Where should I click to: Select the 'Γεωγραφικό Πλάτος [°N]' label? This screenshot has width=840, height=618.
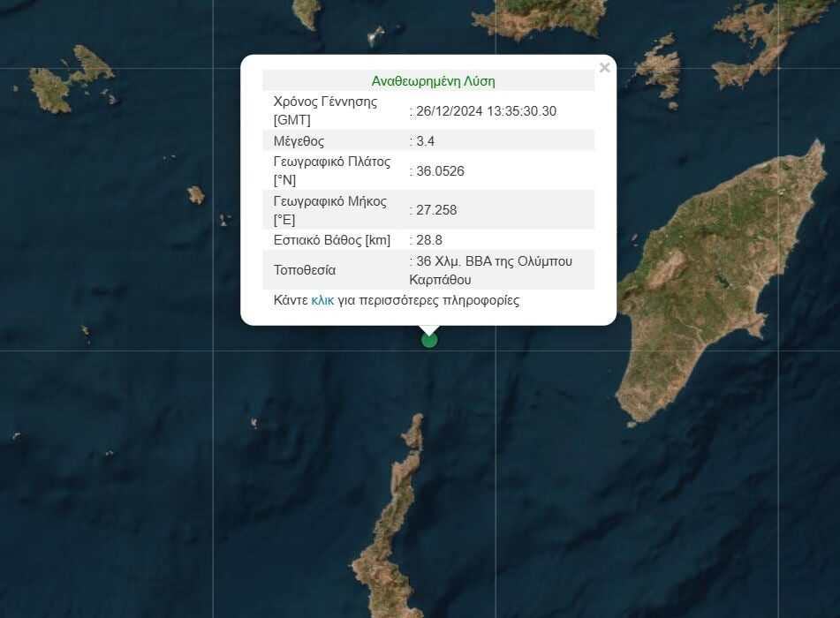tap(332, 171)
